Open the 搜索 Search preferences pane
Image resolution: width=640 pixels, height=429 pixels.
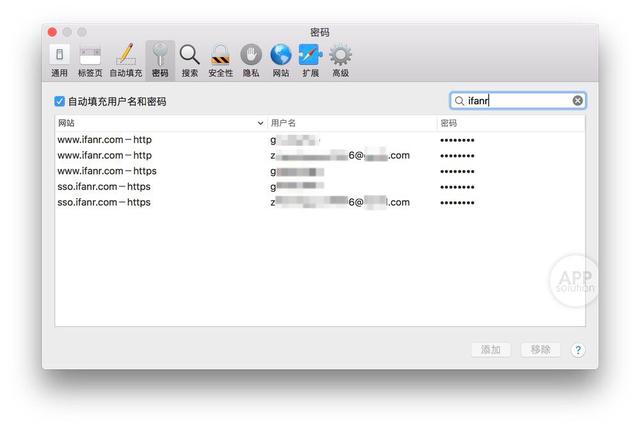click(x=190, y=61)
